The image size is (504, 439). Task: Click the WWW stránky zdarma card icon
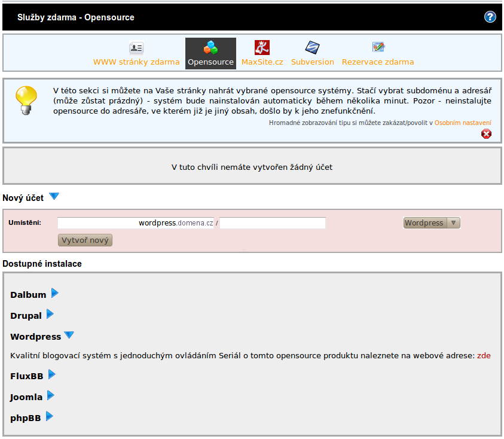tap(136, 48)
